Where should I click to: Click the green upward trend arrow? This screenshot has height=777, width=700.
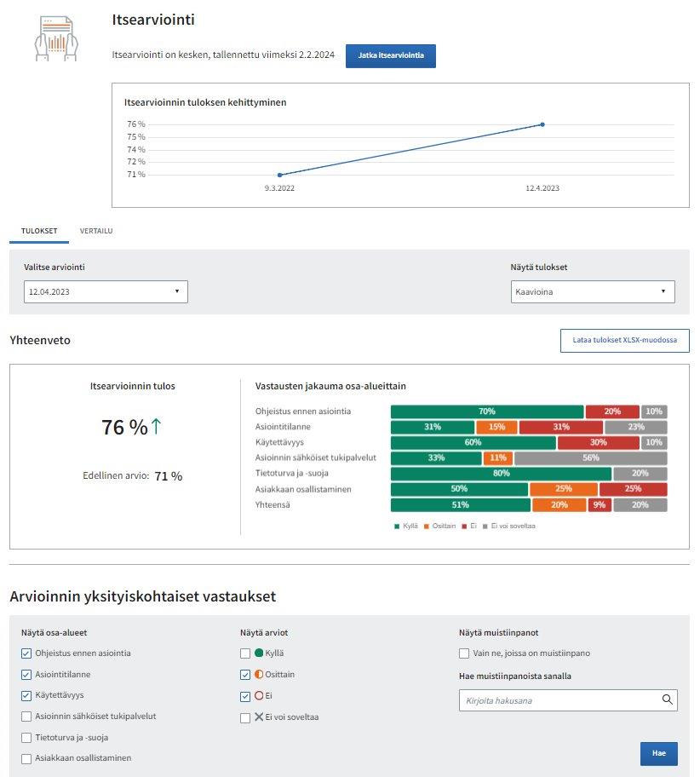tap(157, 427)
